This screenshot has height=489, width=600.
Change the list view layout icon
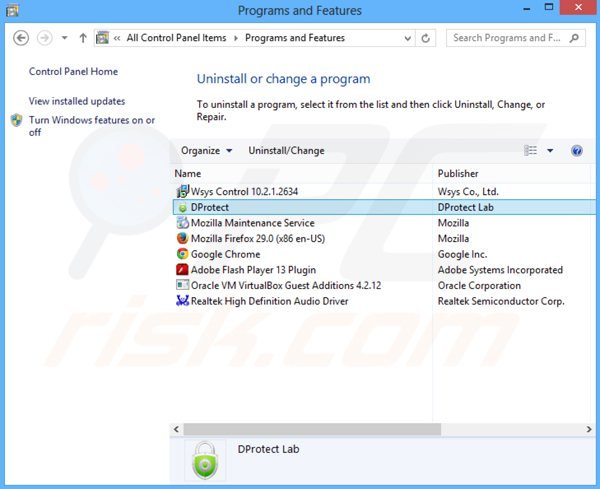tap(530, 150)
